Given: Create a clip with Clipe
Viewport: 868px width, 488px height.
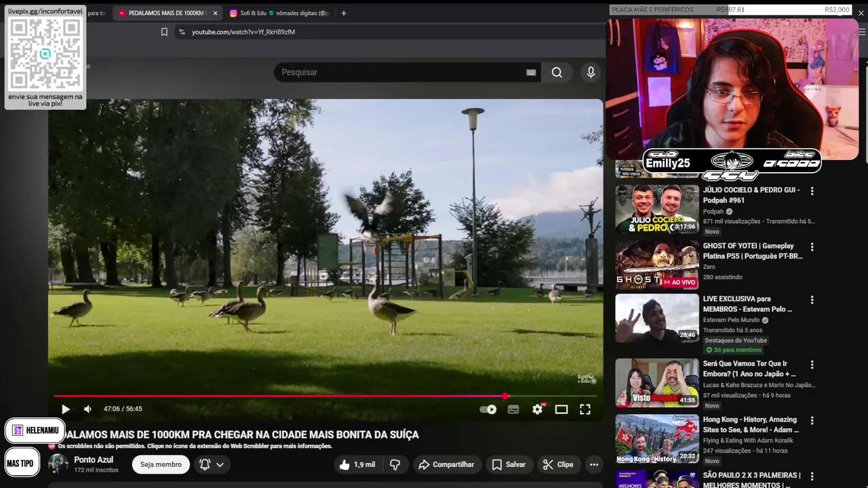Looking at the screenshot, I should pyautogui.click(x=557, y=464).
